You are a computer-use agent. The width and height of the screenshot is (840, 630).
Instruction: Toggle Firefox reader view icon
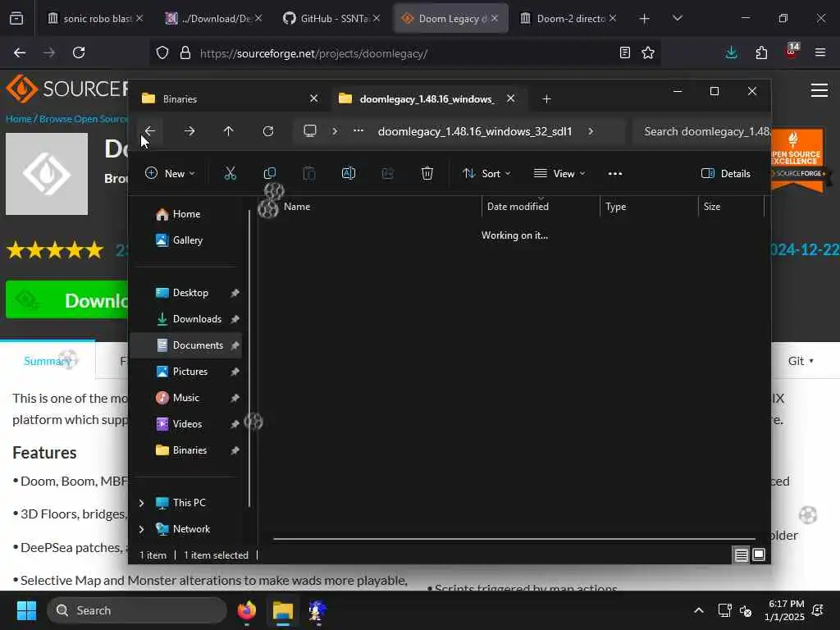[624, 52]
